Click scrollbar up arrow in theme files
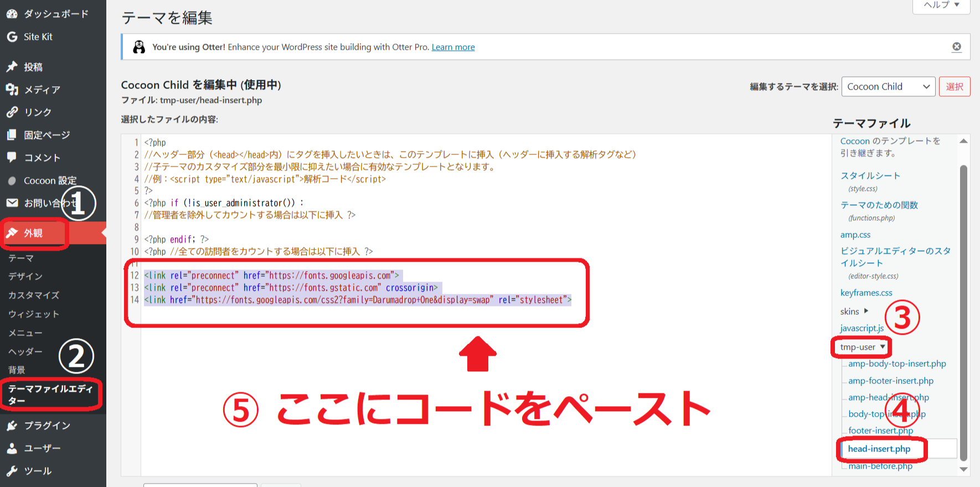 (963, 141)
